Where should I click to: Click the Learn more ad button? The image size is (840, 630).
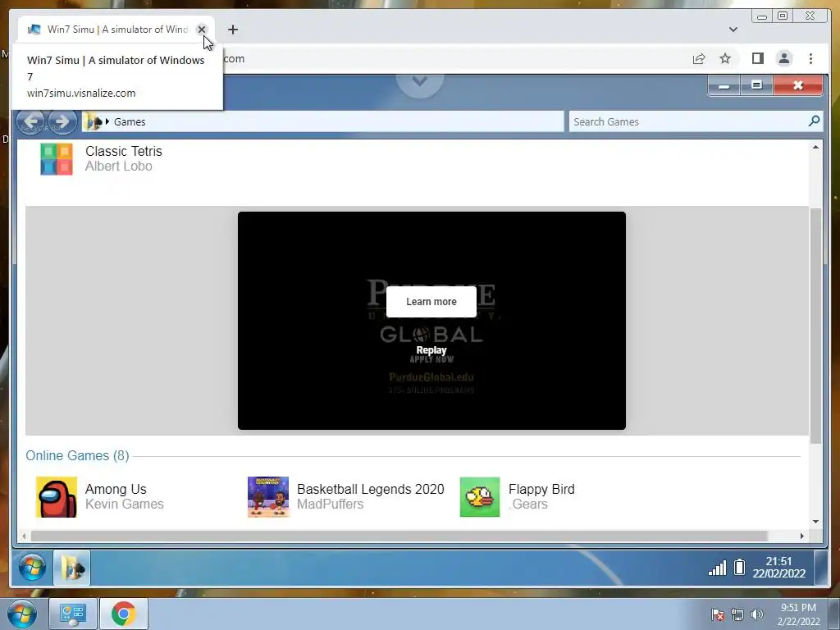(x=431, y=302)
